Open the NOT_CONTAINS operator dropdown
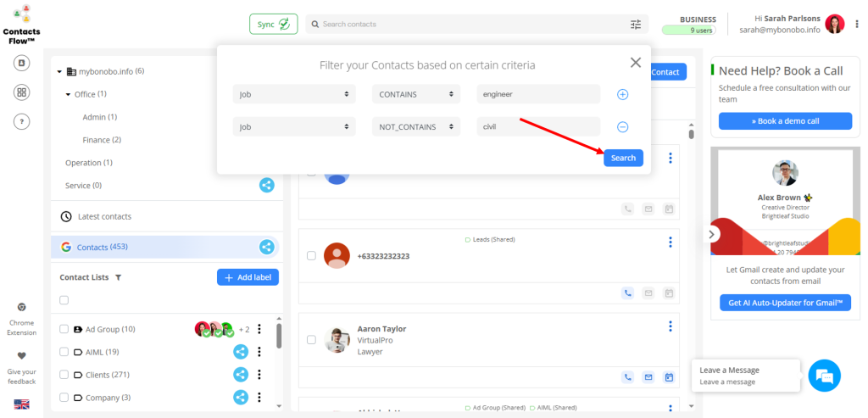Screen dimensions: 868x418 (415, 127)
